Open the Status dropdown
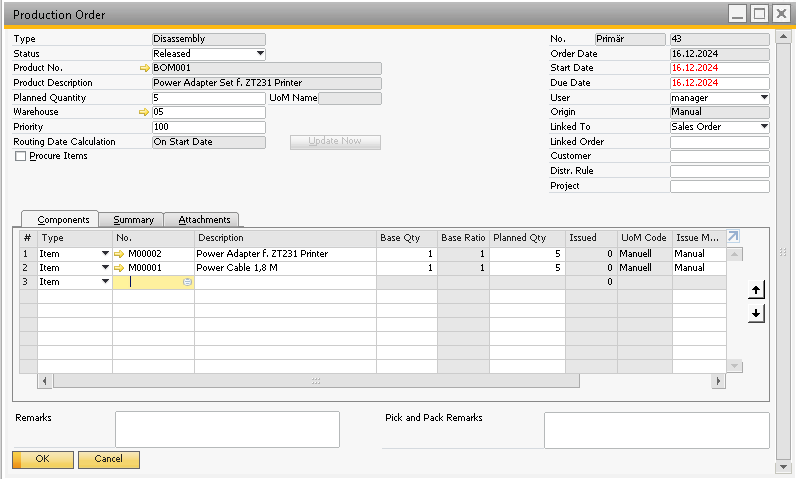Image resolution: width=796 pixels, height=479 pixels. point(260,54)
